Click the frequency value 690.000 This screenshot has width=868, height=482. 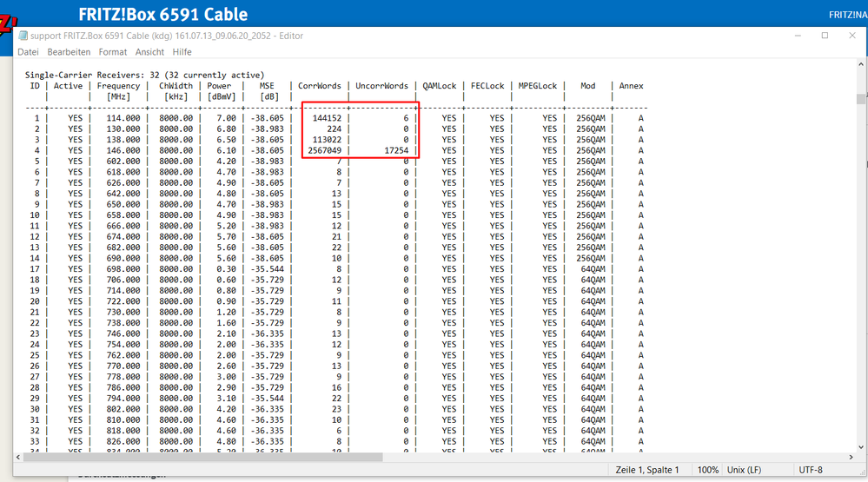123,258
